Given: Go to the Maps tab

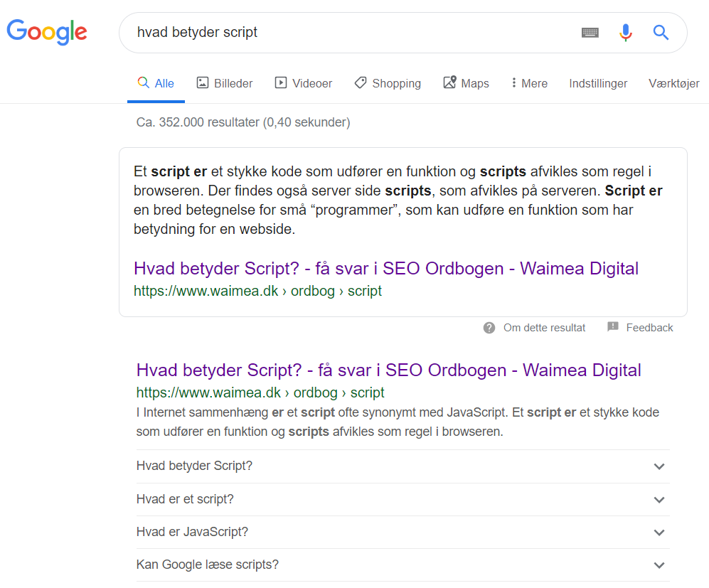Looking at the screenshot, I should tap(466, 83).
